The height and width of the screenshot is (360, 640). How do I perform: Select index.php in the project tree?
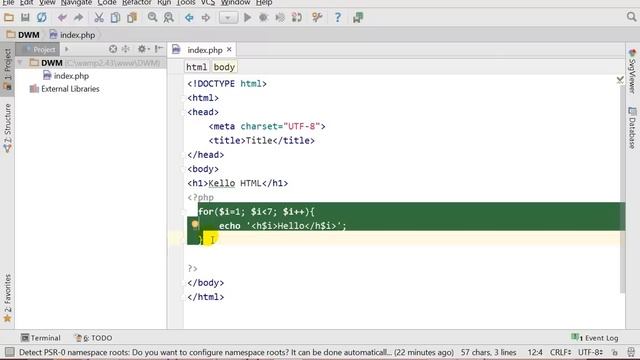[x=66, y=76]
